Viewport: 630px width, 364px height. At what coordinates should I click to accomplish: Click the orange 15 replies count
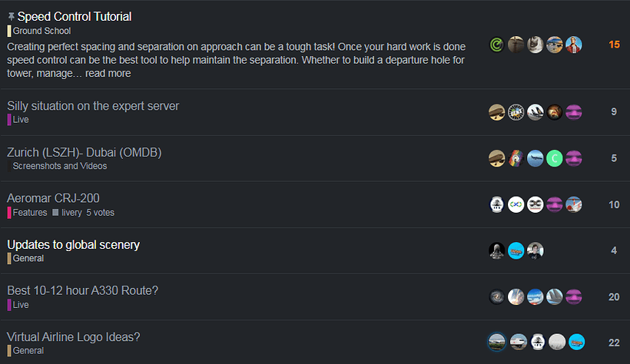[x=614, y=45]
